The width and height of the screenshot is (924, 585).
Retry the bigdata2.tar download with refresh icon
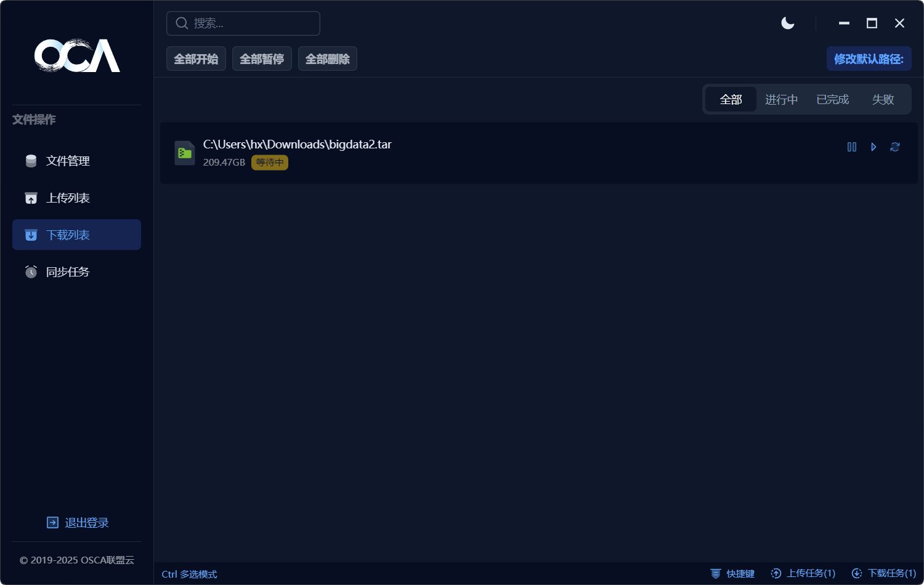coord(895,147)
